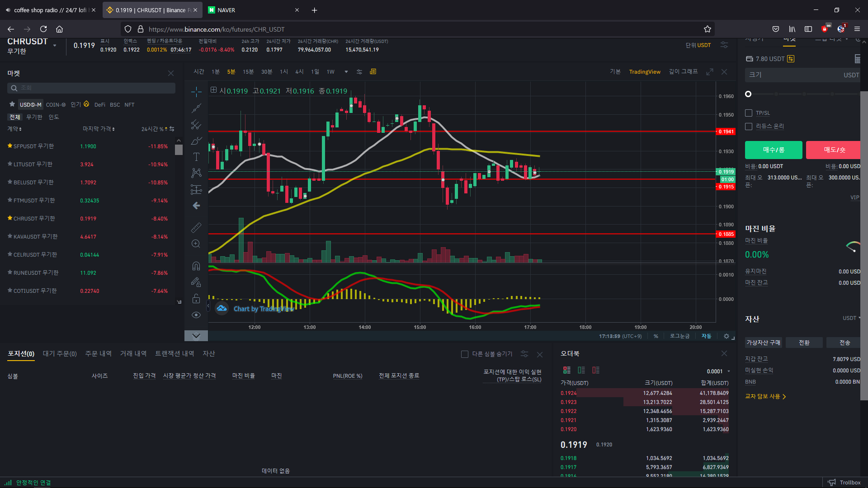Open the more time intervals dropdown
This screenshot has height=488, width=868.
tap(346, 72)
